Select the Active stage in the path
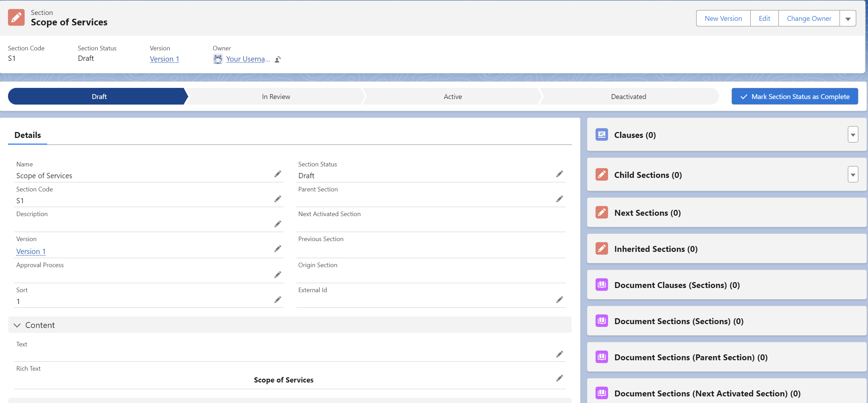The image size is (868, 403). (453, 96)
